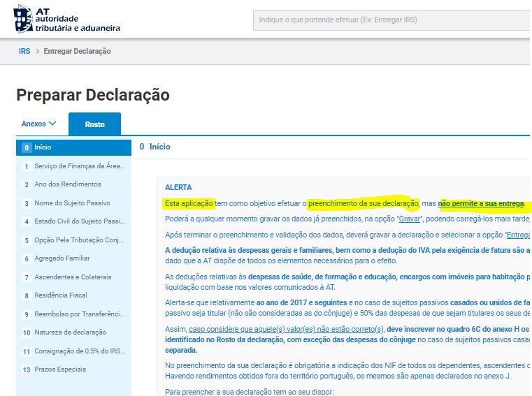This screenshot has width=532, height=396.
Task: Open 'Nome do Sujeito Passivo' section
Action: click(73, 203)
